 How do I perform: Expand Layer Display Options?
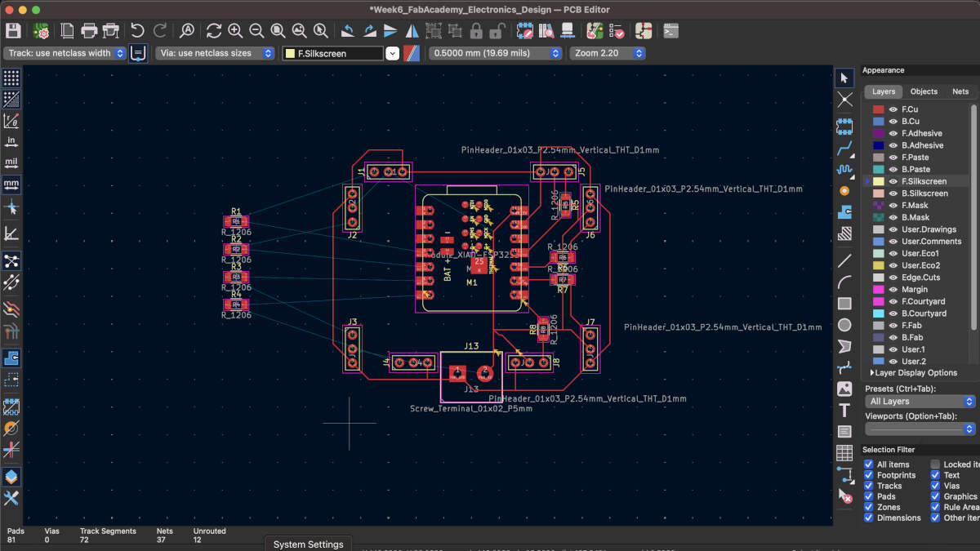pyautogui.click(x=913, y=372)
